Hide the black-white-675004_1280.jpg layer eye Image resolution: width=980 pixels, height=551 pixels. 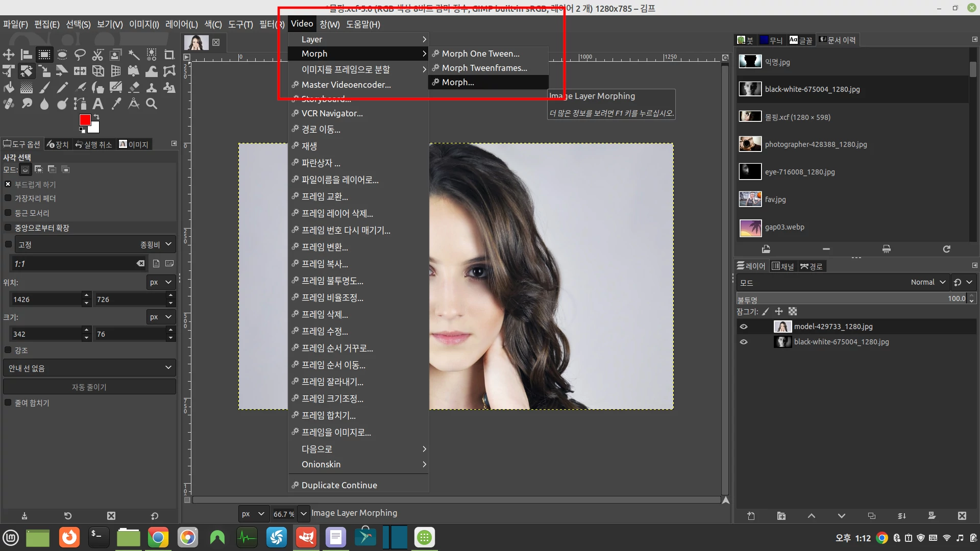coord(744,342)
